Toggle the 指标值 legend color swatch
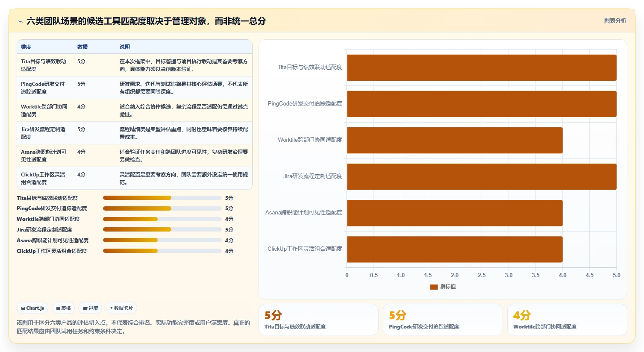The image size is (644, 352). [x=434, y=287]
